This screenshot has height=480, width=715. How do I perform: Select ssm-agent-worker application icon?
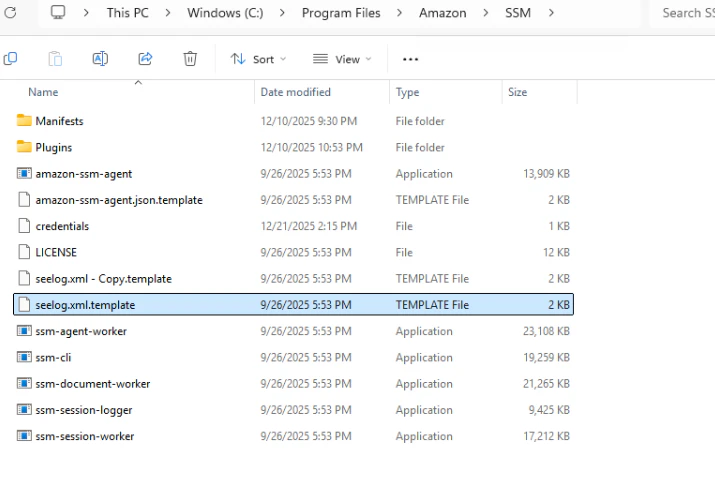point(24,331)
